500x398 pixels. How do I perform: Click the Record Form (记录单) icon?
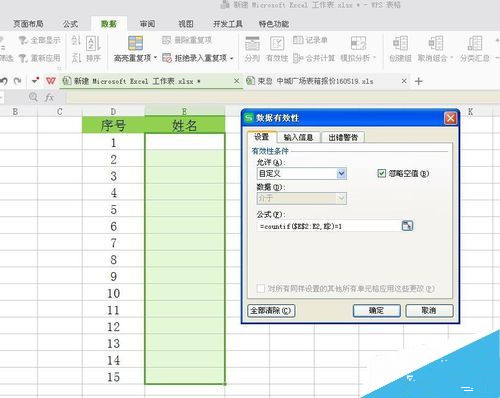(298, 40)
